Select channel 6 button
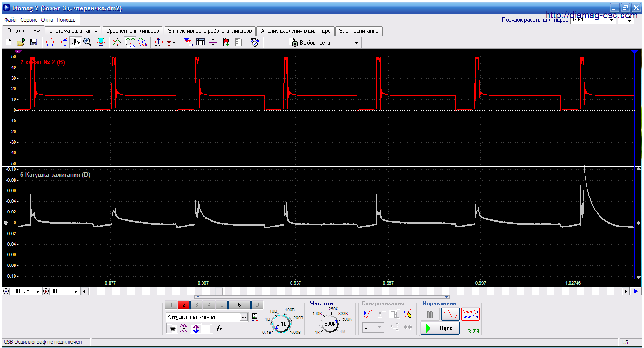 tap(240, 305)
